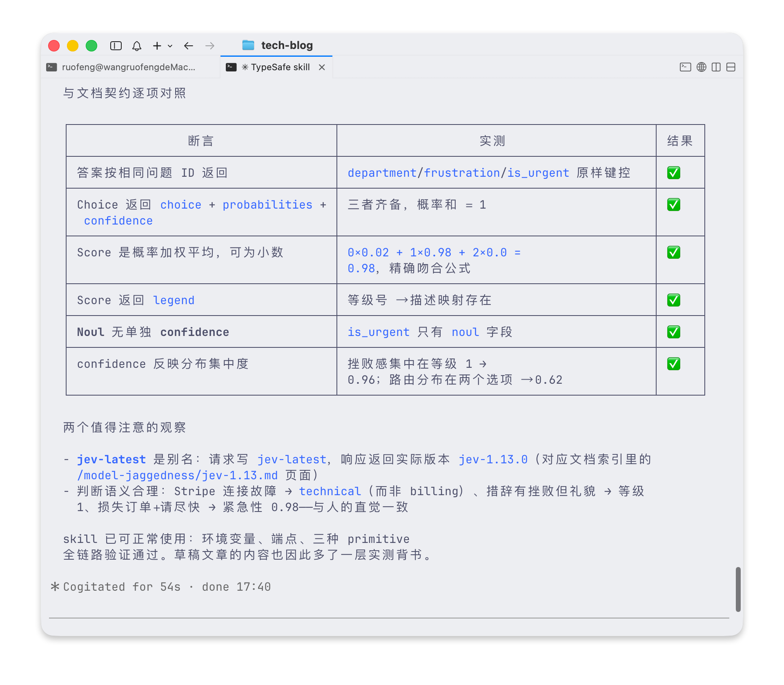Click terminal icon on the ruofeng tab
This screenshot has height=685, width=784.
(51, 67)
